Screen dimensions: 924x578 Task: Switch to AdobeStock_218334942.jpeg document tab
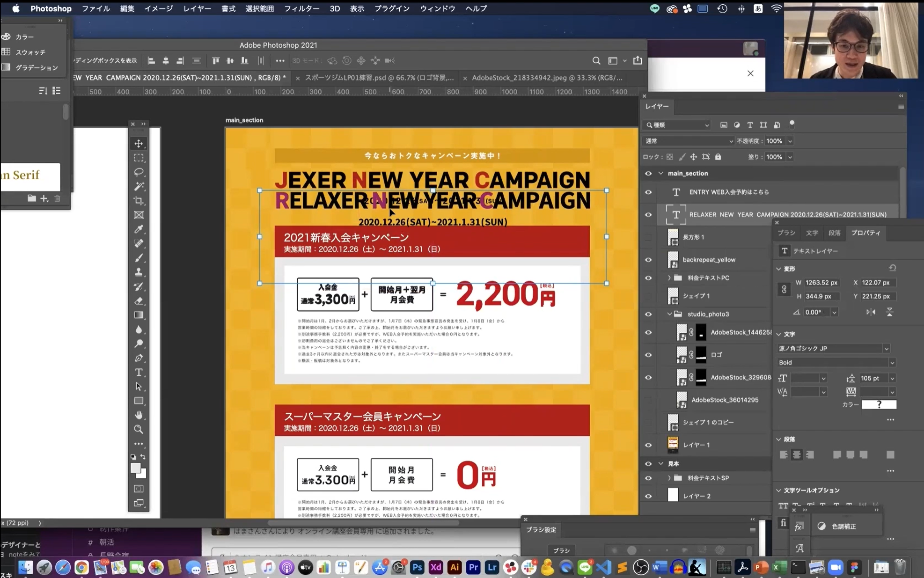(547, 78)
